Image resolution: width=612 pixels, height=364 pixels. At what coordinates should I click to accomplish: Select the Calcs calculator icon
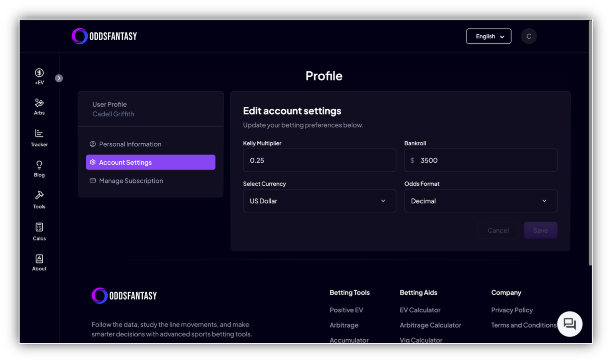pyautogui.click(x=39, y=231)
